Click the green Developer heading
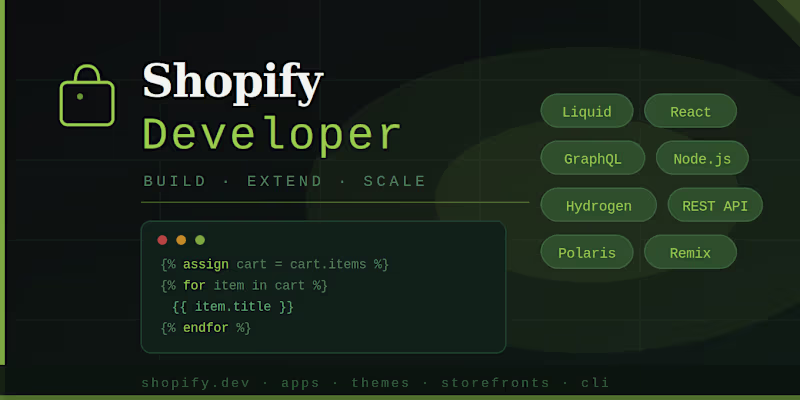Viewport: 800px width, 400px height. click(271, 135)
